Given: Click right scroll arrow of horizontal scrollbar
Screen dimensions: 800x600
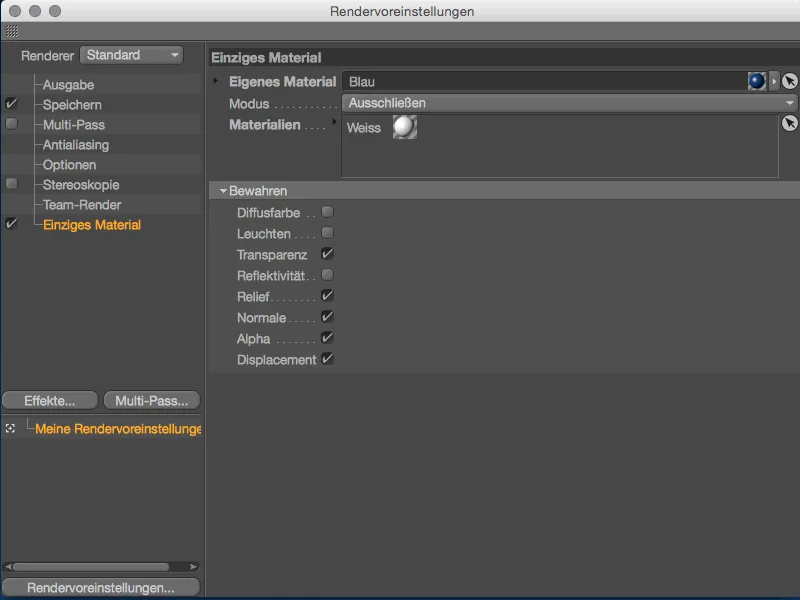Looking at the screenshot, I should [x=193, y=567].
